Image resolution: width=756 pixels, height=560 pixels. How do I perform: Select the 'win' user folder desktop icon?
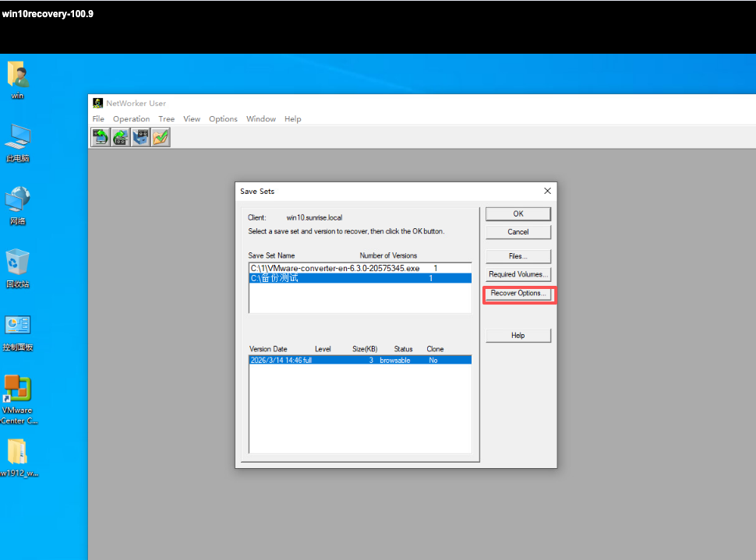(18, 80)
